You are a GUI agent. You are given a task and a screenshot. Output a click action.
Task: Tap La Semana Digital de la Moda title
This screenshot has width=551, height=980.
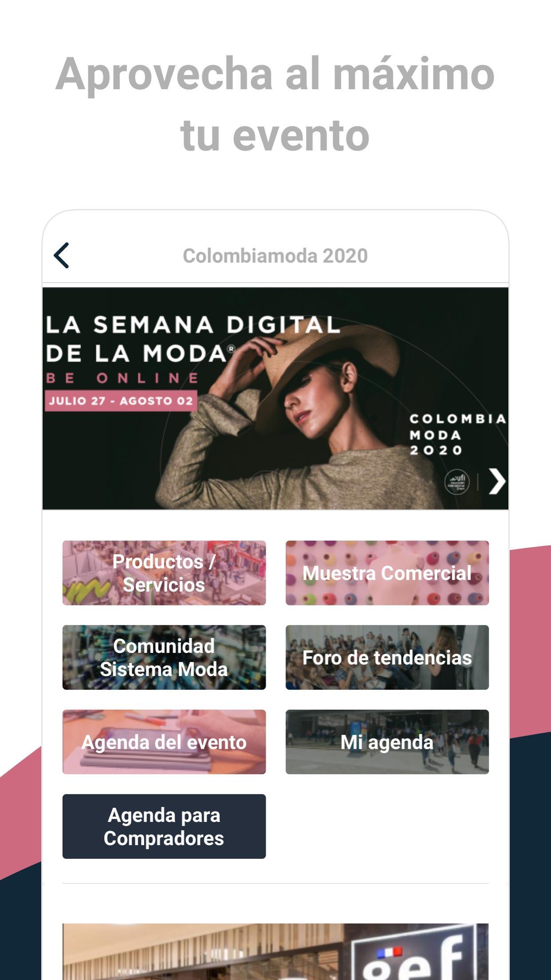[193, 339]
